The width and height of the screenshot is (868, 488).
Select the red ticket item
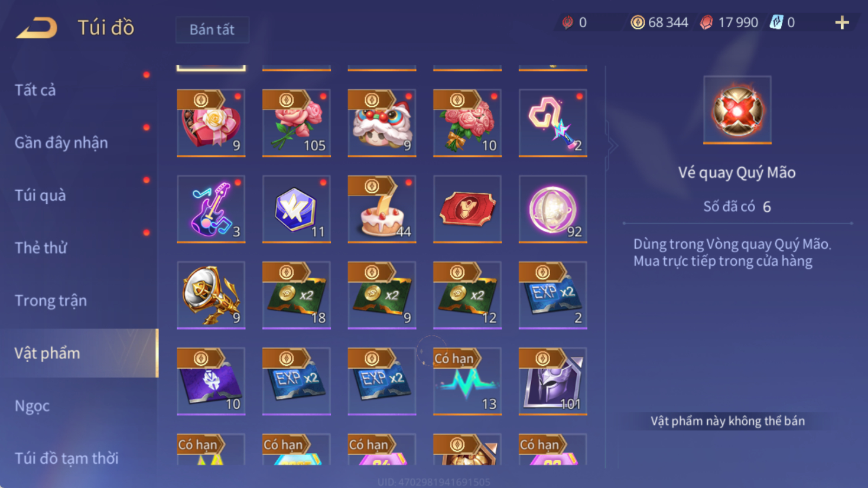[x=467, y=209]
